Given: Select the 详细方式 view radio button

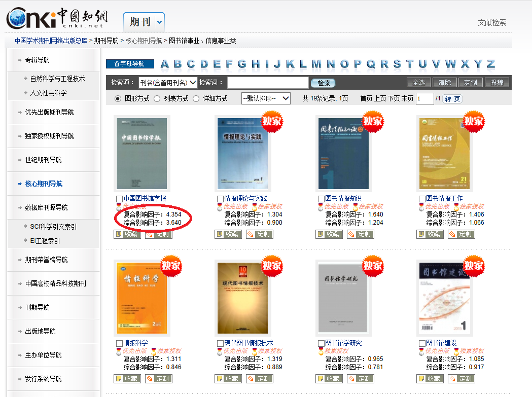Looking at the screenshot, I should (196, 99).
